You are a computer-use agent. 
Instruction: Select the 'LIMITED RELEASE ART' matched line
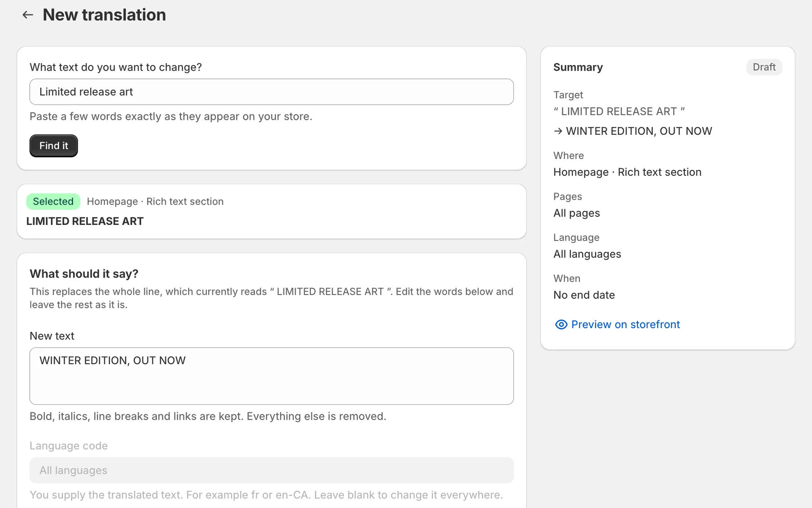[85, 221]
